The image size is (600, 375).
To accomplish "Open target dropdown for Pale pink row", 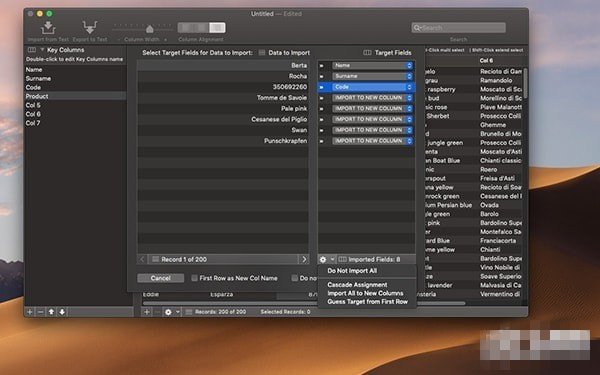I will pyautogui.click(x=372, y=108).
